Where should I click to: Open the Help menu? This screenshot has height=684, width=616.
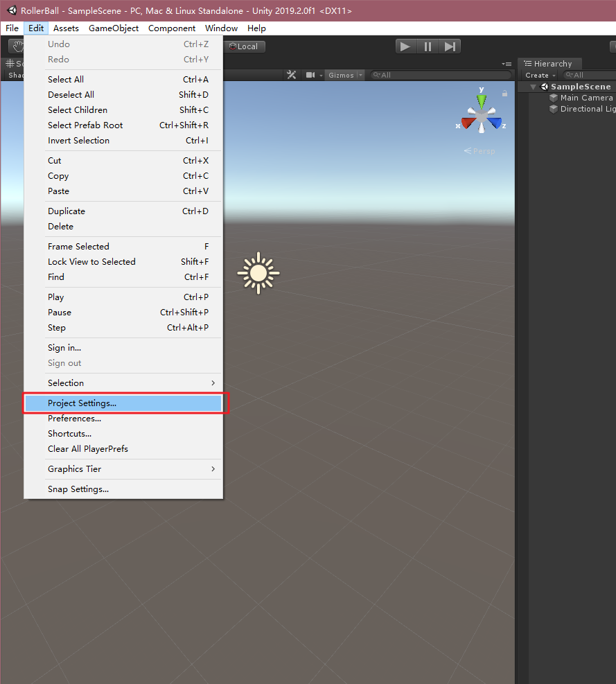tap(256, 28)
